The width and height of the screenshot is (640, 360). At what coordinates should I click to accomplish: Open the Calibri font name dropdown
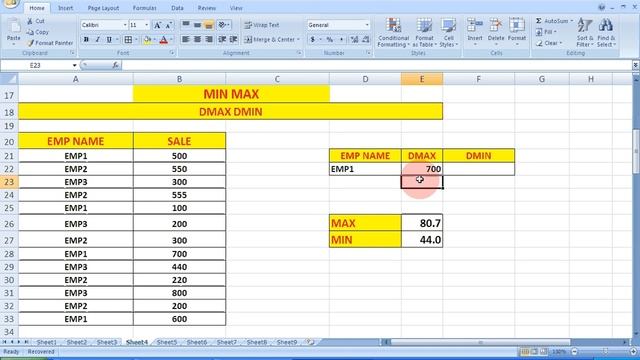(125, 25)
